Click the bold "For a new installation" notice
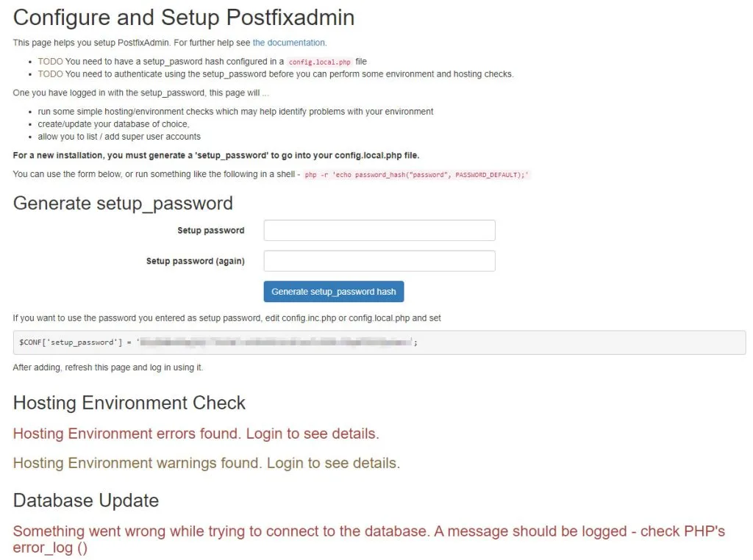The width and height of the screenshot is (753, 560). (x=216, y=156)
